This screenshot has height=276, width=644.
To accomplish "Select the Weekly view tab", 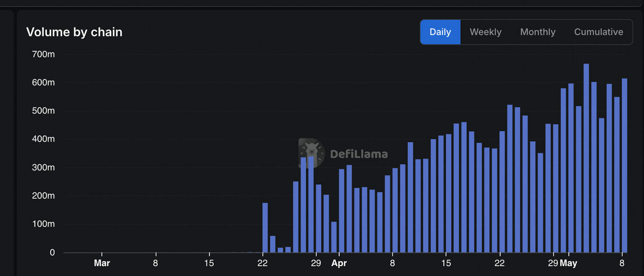I will point(486,32).
